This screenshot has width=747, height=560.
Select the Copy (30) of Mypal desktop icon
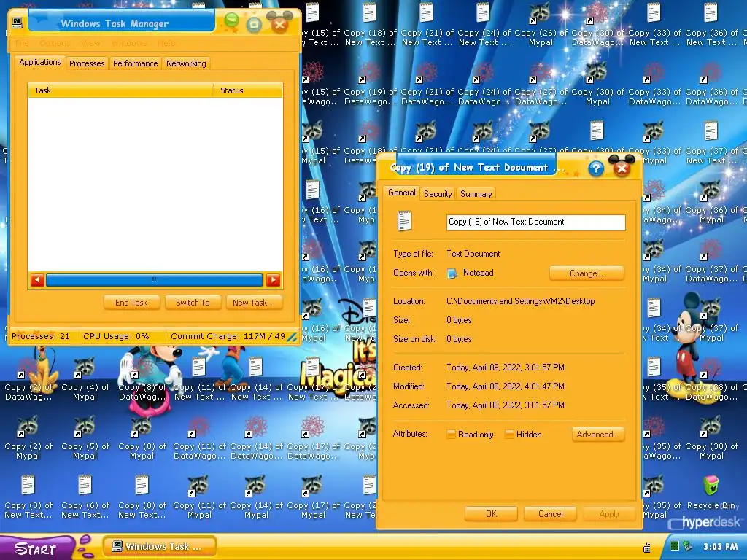[597, 72]
